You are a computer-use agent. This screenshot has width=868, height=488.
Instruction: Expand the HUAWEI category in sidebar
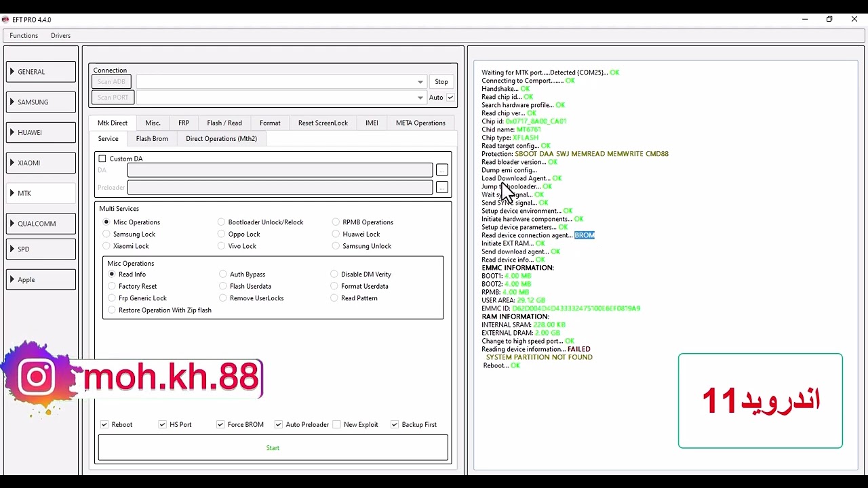(41, 133)
